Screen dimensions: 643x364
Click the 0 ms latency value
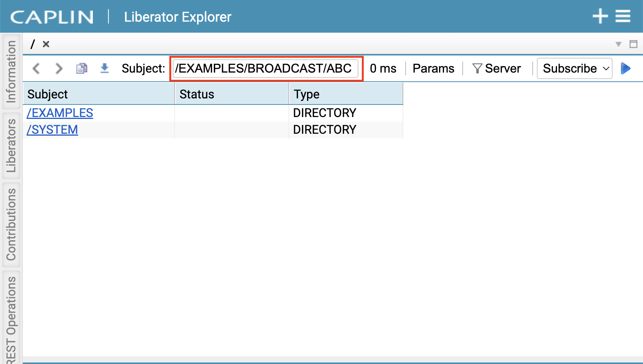click(x=383, y=68)
